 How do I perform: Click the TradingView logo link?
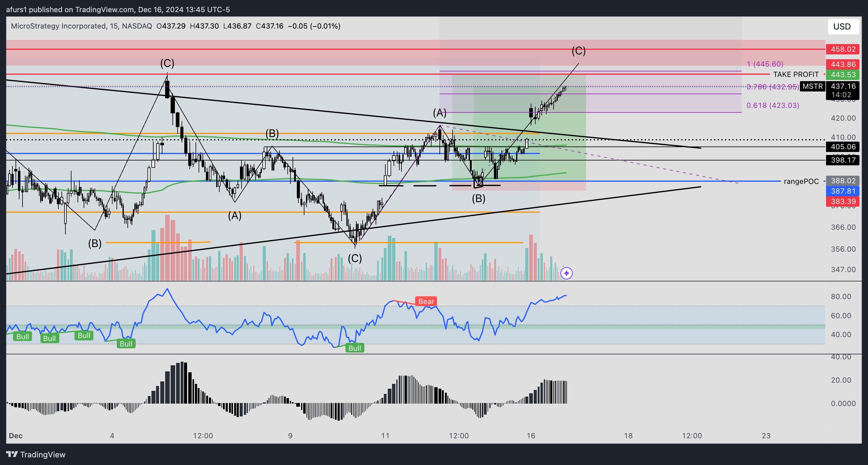point(36,455)
